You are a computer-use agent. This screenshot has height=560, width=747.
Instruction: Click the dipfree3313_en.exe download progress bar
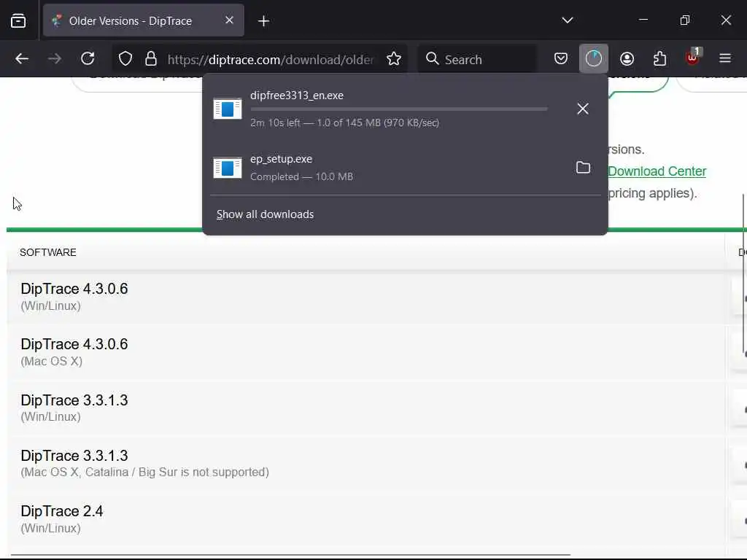point(399,109)
